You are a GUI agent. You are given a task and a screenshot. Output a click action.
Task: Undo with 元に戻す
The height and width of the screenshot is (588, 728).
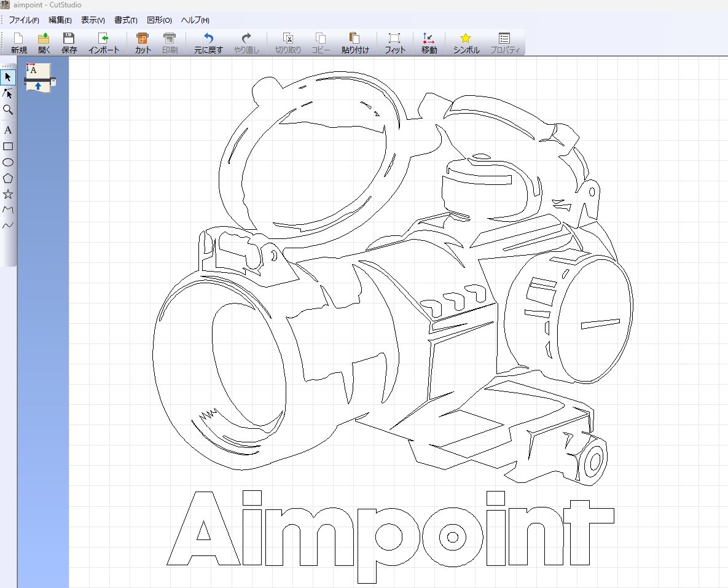208,43
